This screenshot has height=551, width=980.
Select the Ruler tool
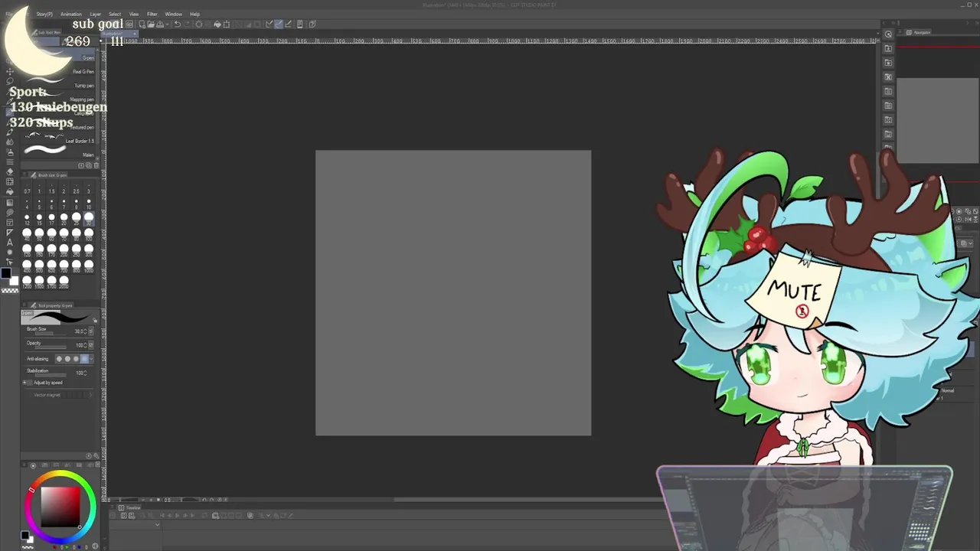(9, 232)
